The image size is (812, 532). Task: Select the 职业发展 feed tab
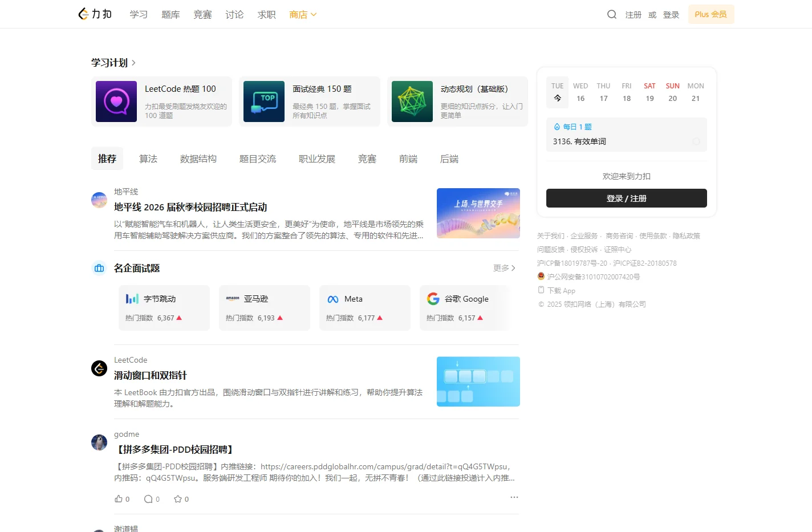coord(317,159)
